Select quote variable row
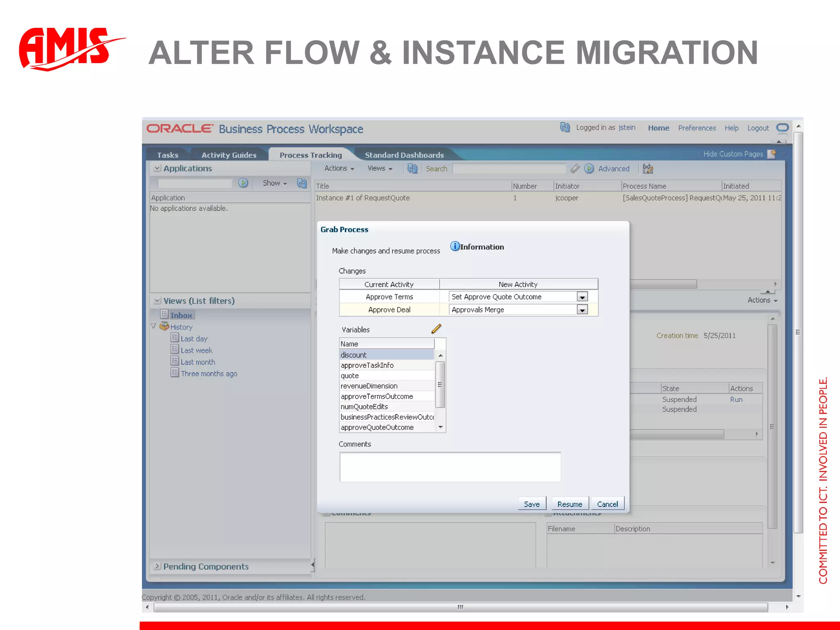 387,375
